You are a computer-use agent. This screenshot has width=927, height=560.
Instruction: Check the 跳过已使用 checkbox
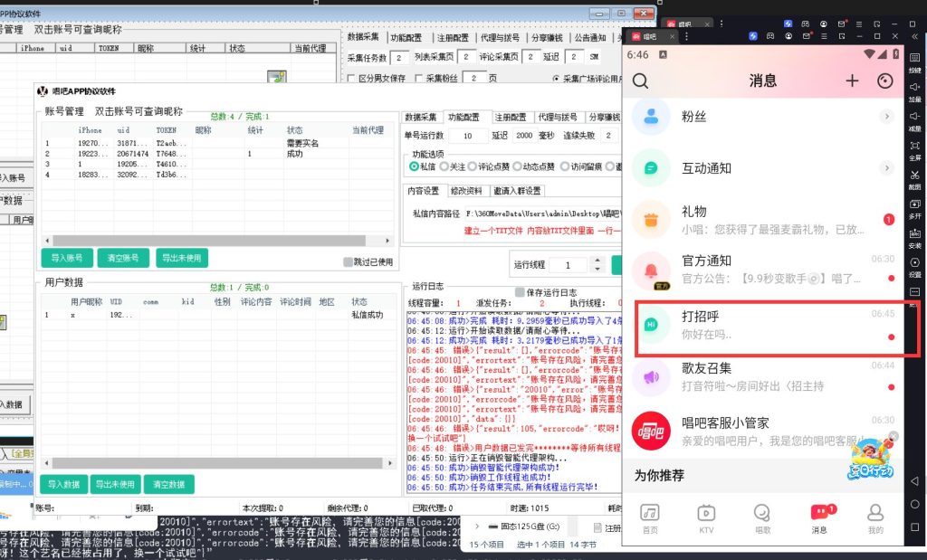[x=348, y=262]
